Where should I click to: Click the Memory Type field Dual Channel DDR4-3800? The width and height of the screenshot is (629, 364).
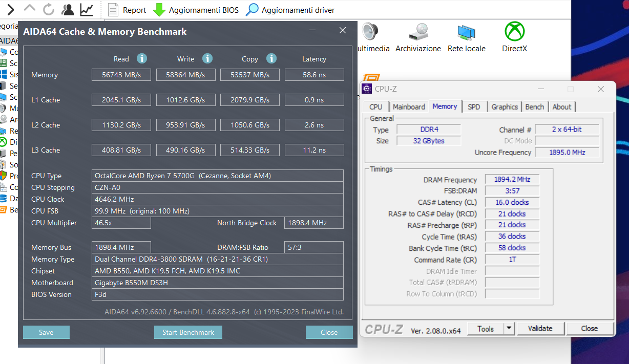[218, 259]
